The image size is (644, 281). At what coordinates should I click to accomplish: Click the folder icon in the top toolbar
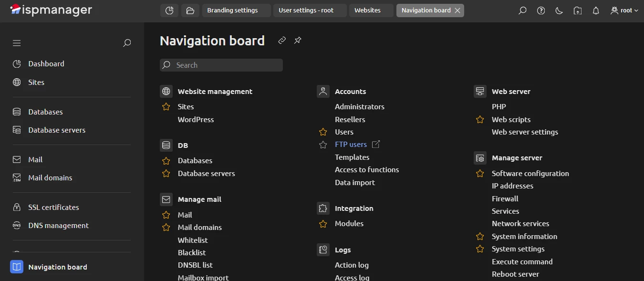pyautogui.click(x=190, y=10)
